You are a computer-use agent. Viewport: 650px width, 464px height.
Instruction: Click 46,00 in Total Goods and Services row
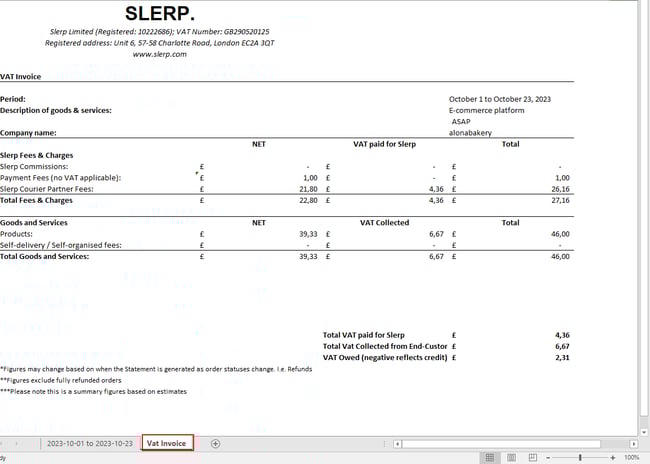pos(560,256)
